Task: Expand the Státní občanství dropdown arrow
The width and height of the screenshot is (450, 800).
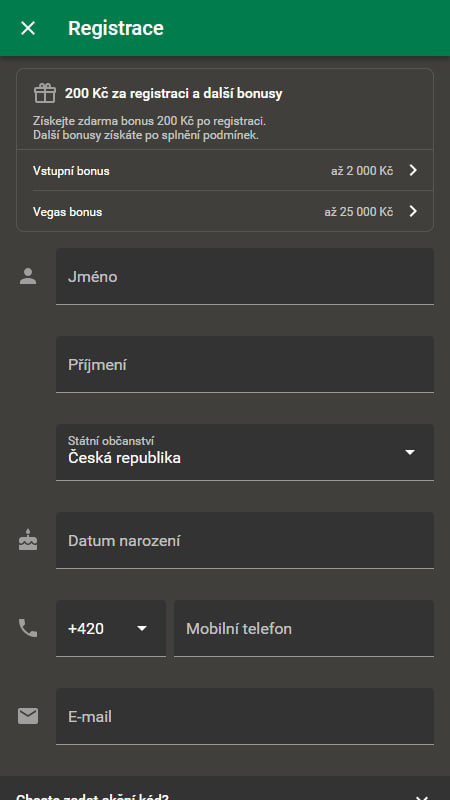Action: click(x=410, y=452)
